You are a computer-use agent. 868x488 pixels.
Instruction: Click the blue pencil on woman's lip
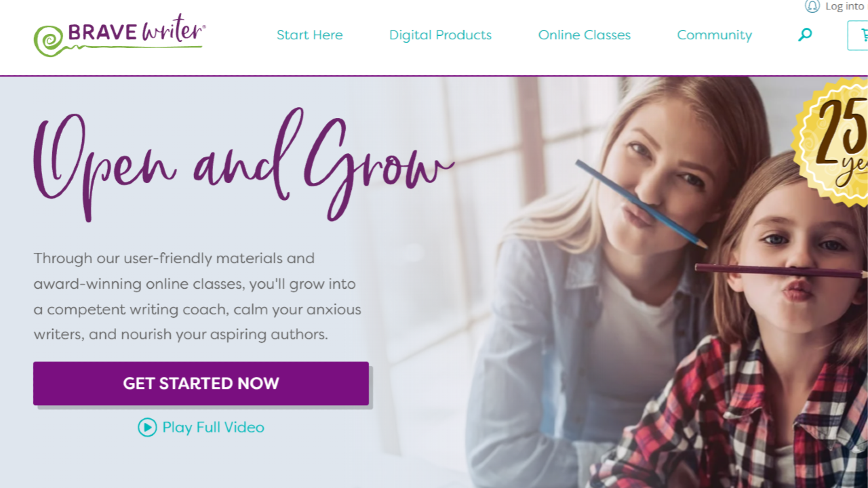pyautogui.click(x=641, y=203)
